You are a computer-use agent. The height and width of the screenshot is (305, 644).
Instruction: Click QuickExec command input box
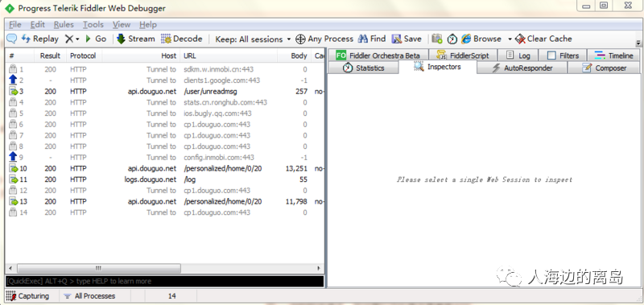[164, 281]
